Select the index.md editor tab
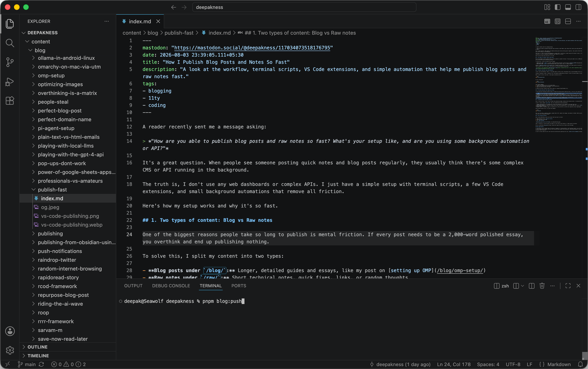 pos(140,21)
